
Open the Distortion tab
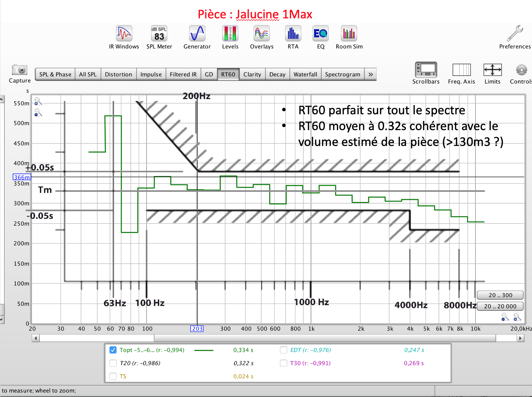coord(118,74)
